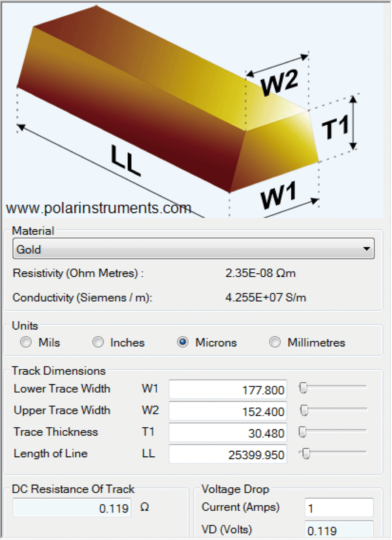Image resolution: width=392 pixels, height=540 pixels.
Task: Click the VD (Volts) result field
Action: point(339,530)
